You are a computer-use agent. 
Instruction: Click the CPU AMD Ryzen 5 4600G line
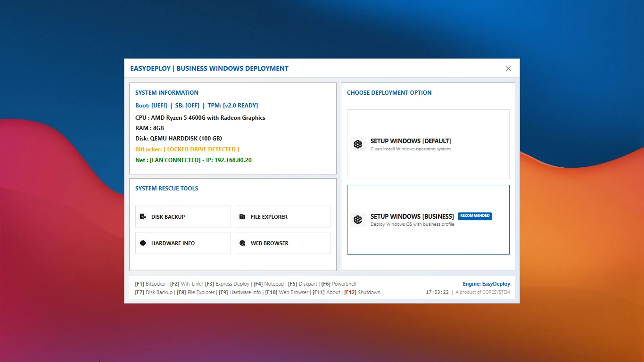(x=200, y=118)
